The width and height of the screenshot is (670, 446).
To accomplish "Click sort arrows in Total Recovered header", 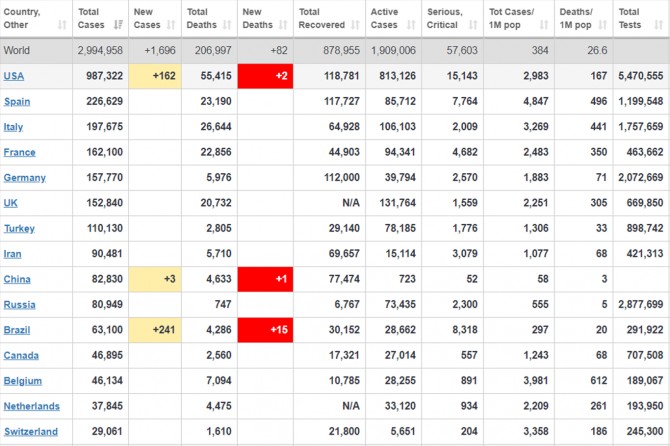I will tap(355, 24).
